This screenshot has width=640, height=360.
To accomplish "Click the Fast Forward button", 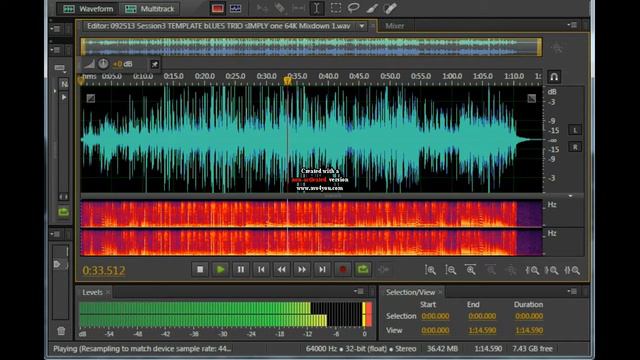I will (x=302, y=269).
